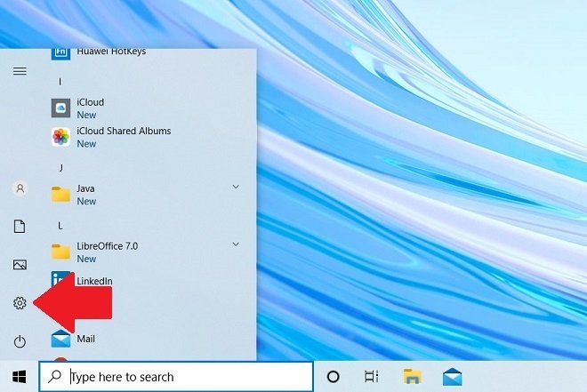587x392 pixels.
Task: Click the Java folder icon
Action: click(60, 194)
